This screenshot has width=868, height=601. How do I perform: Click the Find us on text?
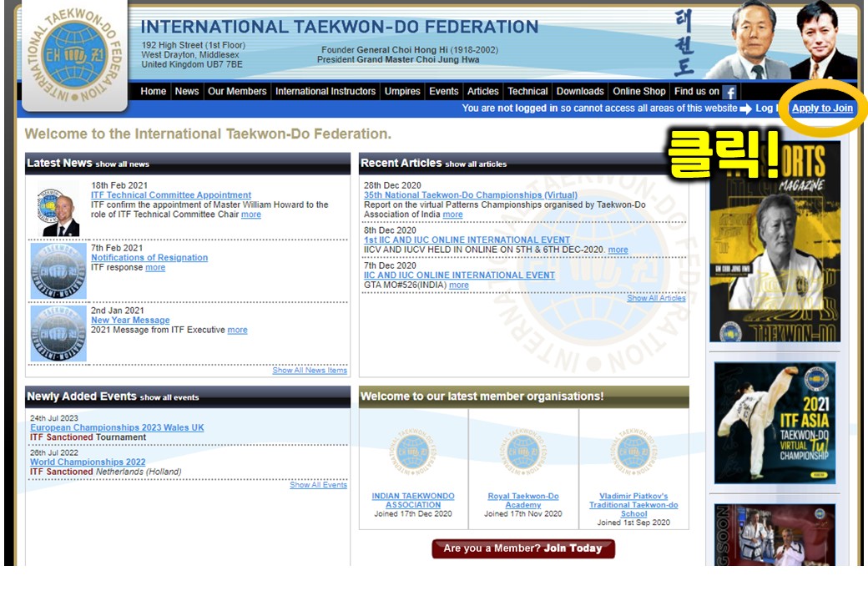pos(697,91)
